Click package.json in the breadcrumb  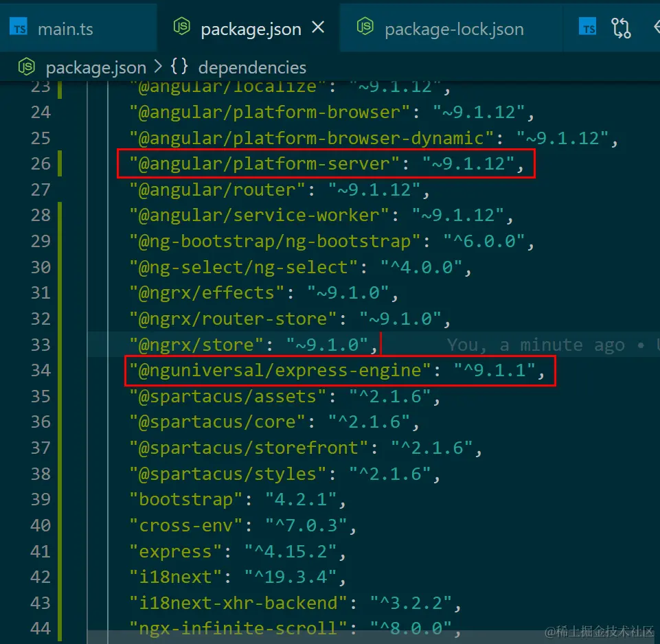click(x=96, y=68)
